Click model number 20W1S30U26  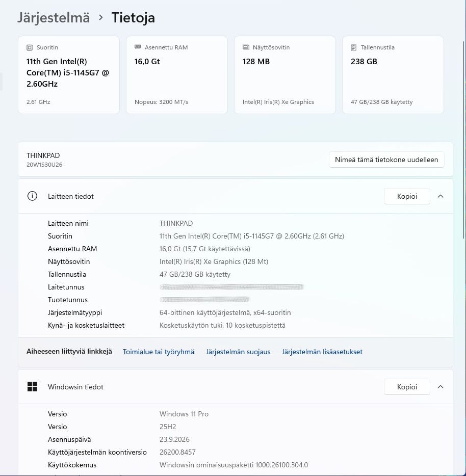point(44,165)
